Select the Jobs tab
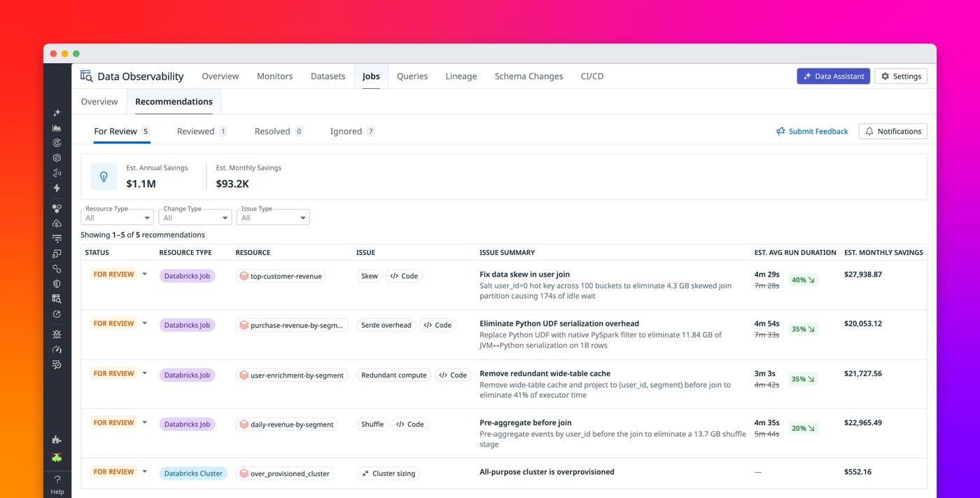The image size is (980, 498). point(371,76)
